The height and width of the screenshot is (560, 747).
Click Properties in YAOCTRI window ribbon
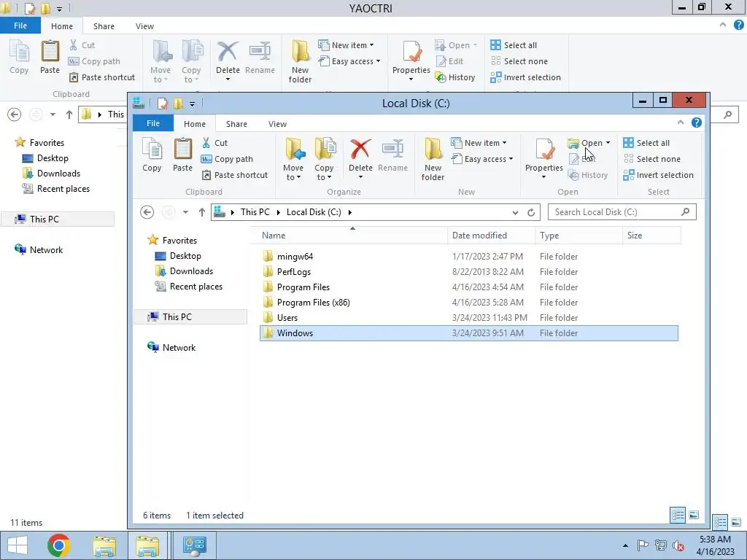coord(411,61)
